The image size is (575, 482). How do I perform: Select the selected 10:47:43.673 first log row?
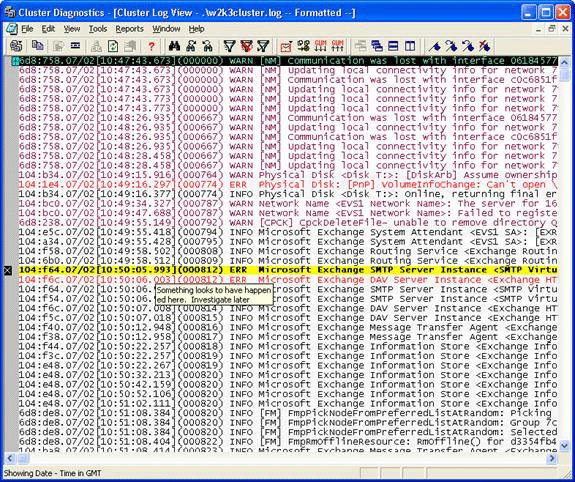pos(288,61)
